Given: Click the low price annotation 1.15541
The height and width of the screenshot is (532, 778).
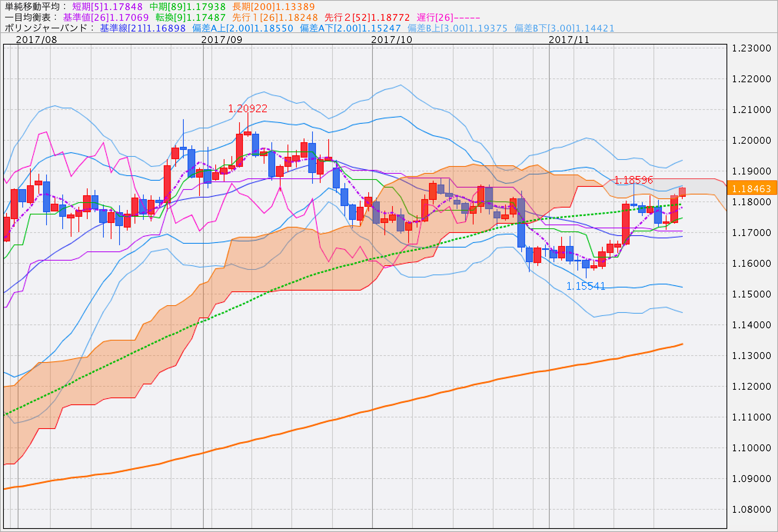Looking at the screenshot, I should [586, 286].
